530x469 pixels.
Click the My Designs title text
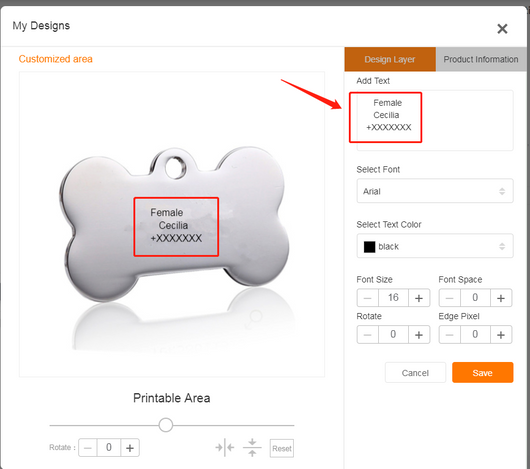(x=41, y=26)
